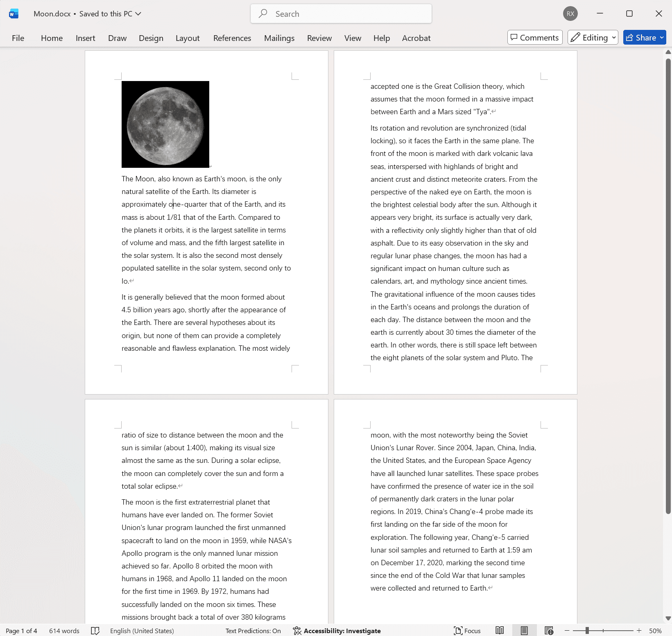Screen dimensions: 672x636
Task: Open Accessibility Investigate checker
Action: click(x=337, y=631)
